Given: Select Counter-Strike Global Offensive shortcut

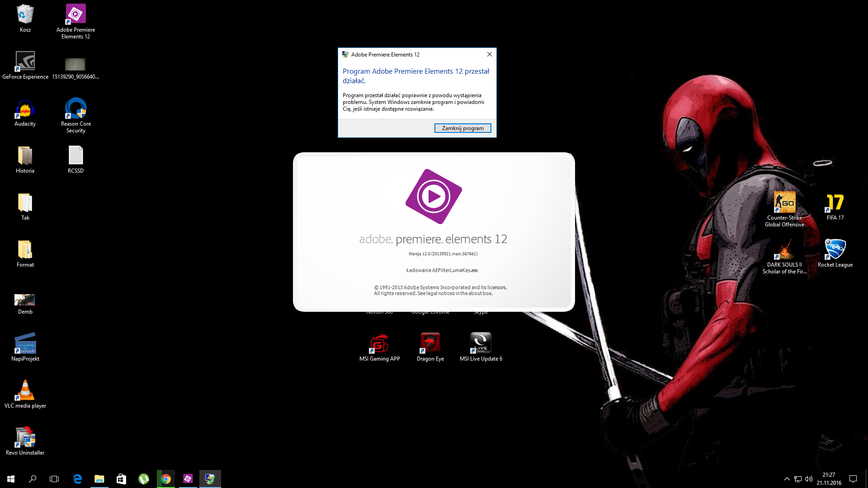Looking at the screenshot, I should (x=784, y=203).
